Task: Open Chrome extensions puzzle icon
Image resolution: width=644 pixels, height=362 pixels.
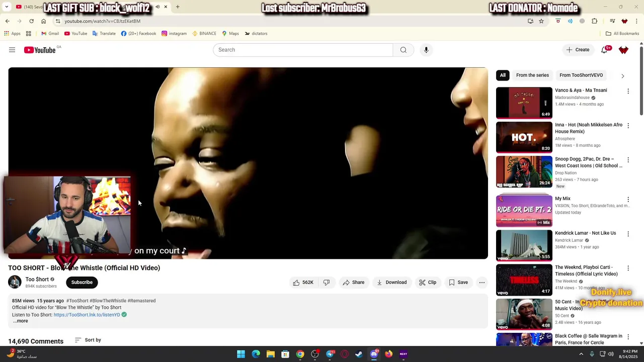Action: 594,21
